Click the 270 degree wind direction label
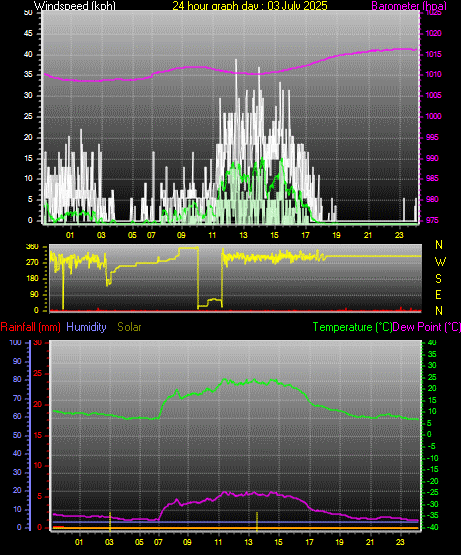This screenshot has height=555, width=461. coord(32,263)
